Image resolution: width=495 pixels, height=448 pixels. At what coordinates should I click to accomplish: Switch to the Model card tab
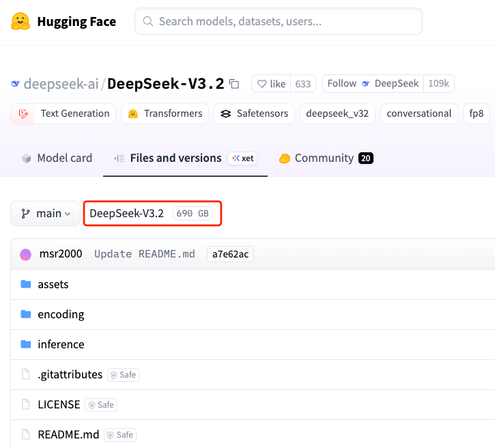click(57, 158)
